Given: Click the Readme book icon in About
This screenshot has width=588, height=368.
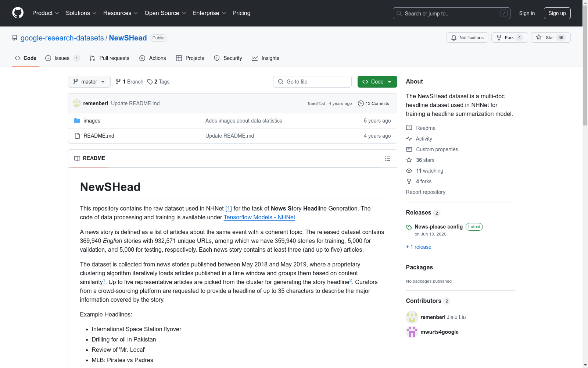Looking at the screenshot, I should tap(409, 128).
